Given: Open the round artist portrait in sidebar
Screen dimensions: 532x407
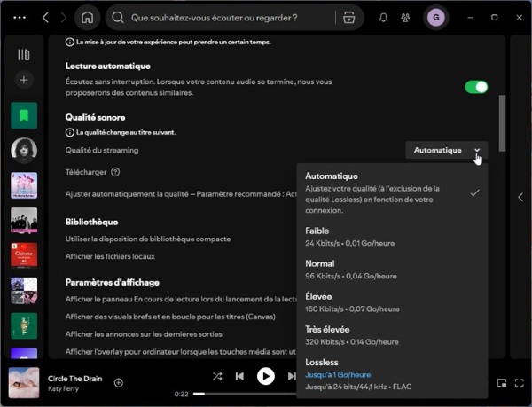Looking at the screenshot, I should click(x=24, y=150).
